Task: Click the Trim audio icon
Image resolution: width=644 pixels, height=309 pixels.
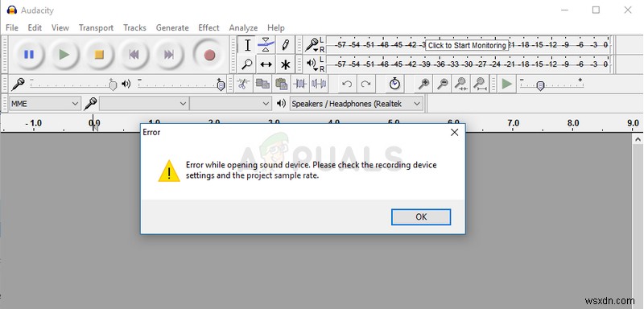Action: tap(299, 84)
